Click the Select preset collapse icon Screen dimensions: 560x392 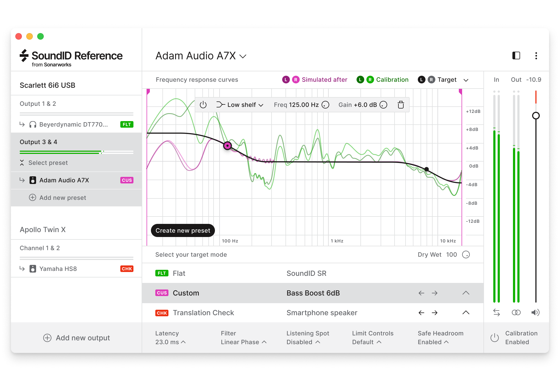coord(22,163)
